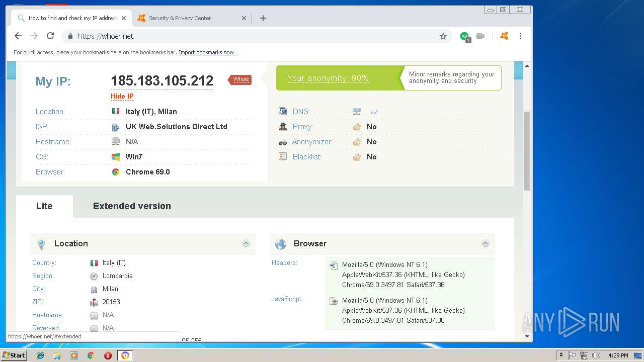This screenshot has width=644, height=362.
Task: Collapse the Location section
Action: [246, 243]
